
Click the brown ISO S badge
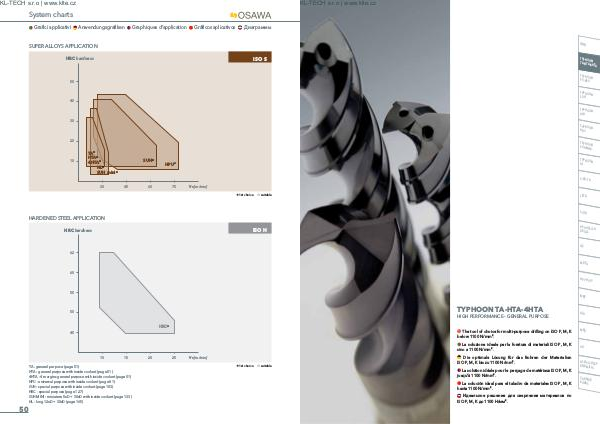coord(250,57)
